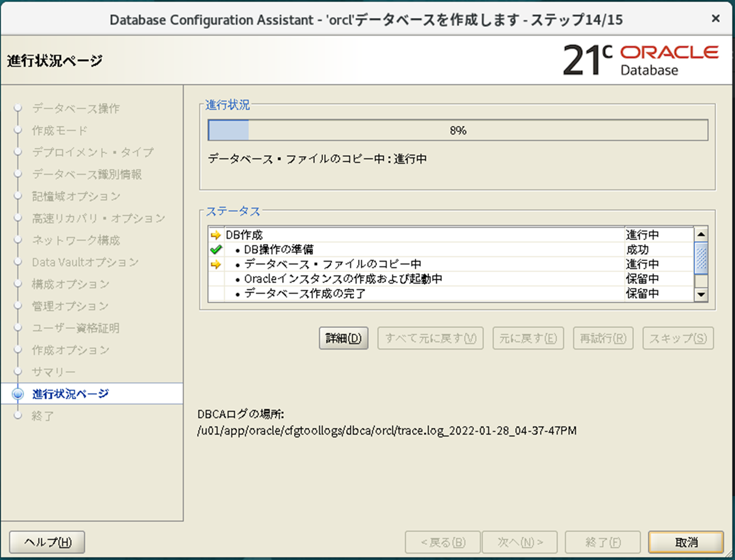
Task: Click the <戻る(B) back button
Action: click(443, 542)
